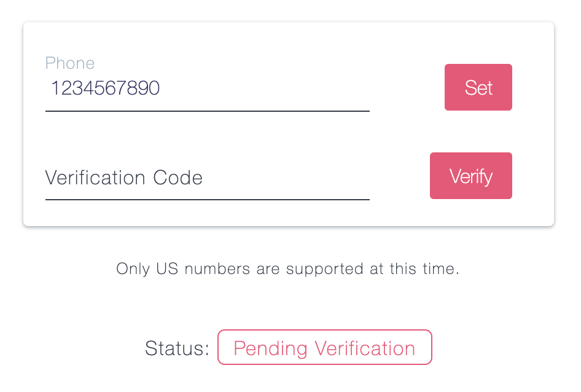Click the Verify button
The image size is (581, 392).
pyautogui.click(x=470, y=176)
